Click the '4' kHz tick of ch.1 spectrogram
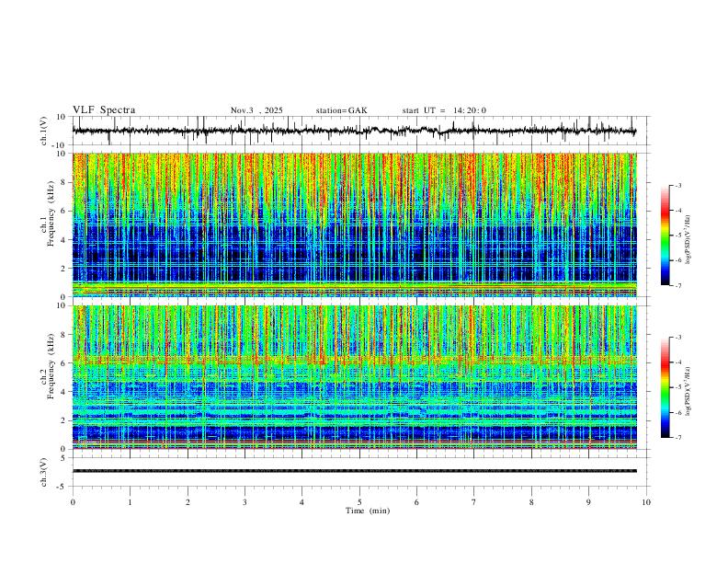The height and width of the screenshot is (563, 728). coord(64,240)
